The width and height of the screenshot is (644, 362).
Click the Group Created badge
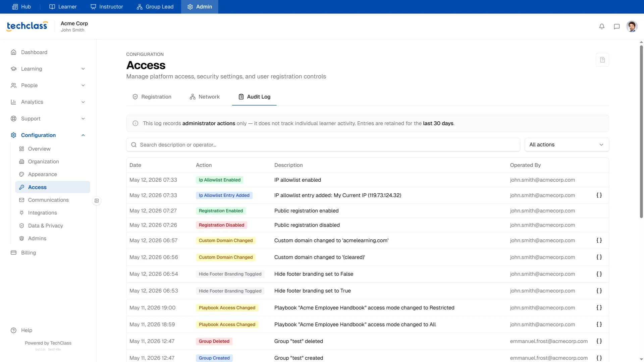tap(214, 358)
